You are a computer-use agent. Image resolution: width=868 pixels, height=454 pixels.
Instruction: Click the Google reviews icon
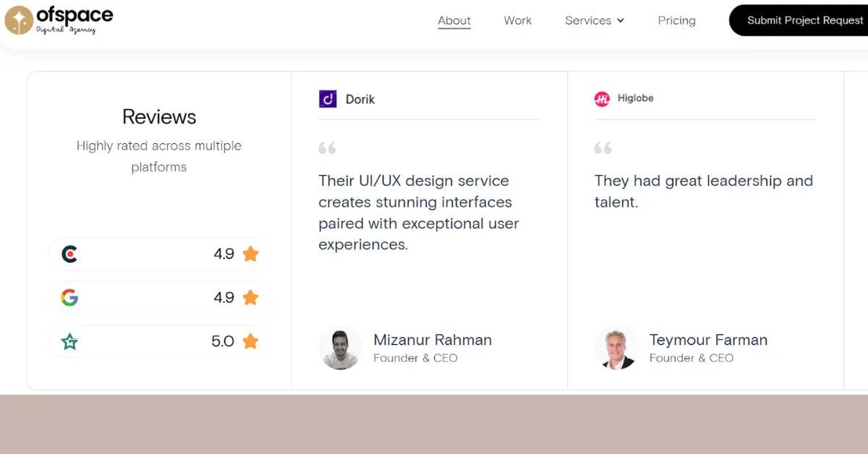pos(69,297)
